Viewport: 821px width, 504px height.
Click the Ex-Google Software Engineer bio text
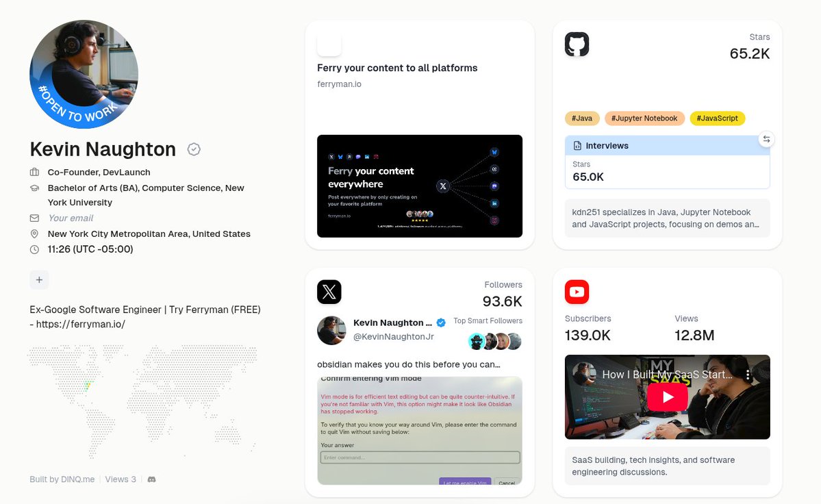tap(145, 316)
